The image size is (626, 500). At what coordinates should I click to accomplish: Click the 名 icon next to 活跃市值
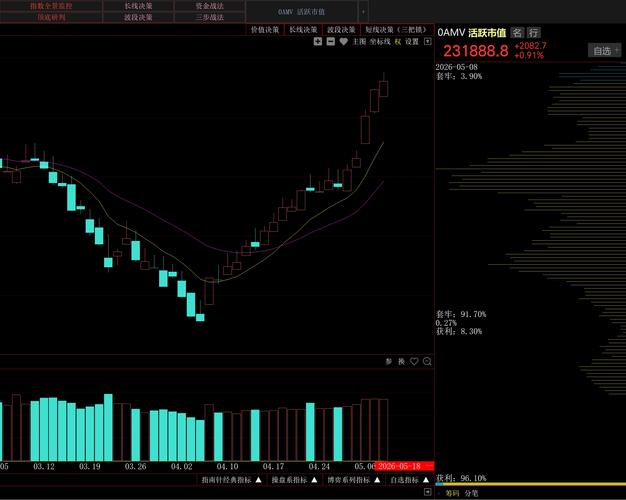point(517,33)
